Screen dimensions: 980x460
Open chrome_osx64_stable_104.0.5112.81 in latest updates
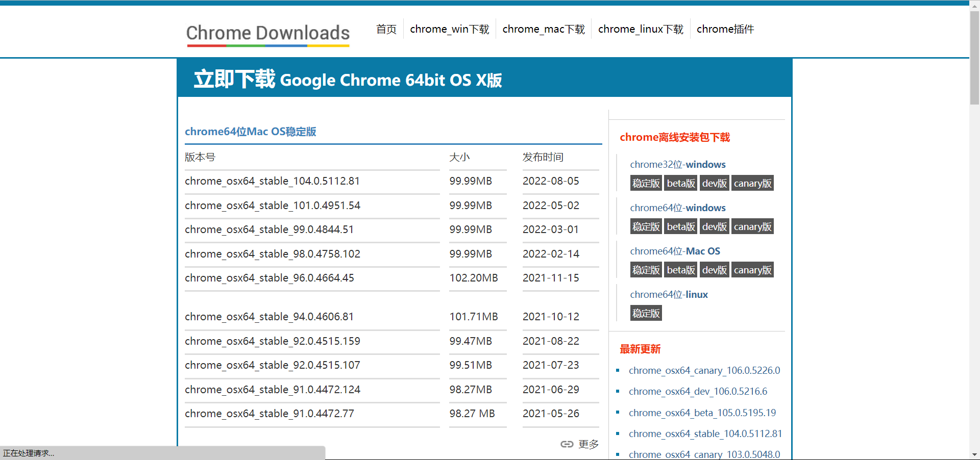705,433
